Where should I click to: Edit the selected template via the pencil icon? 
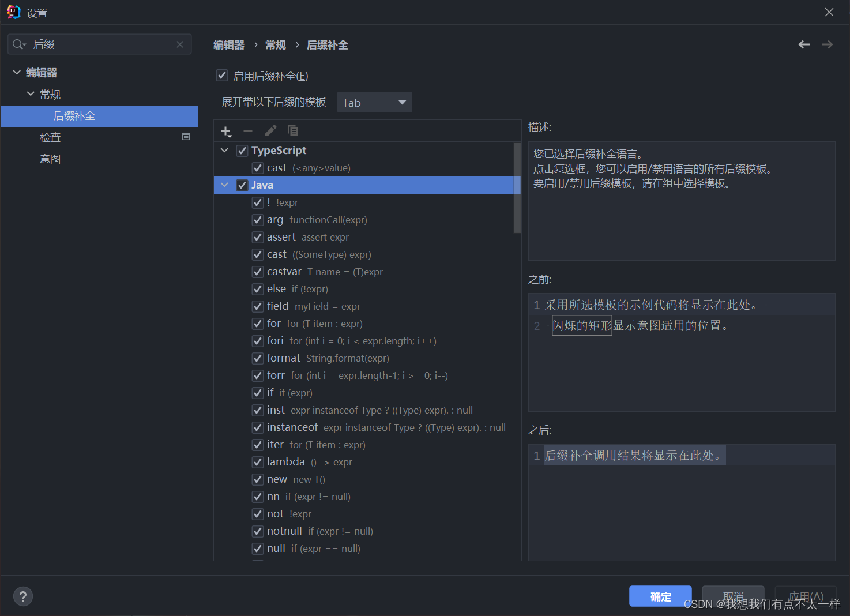pos(270,130)
